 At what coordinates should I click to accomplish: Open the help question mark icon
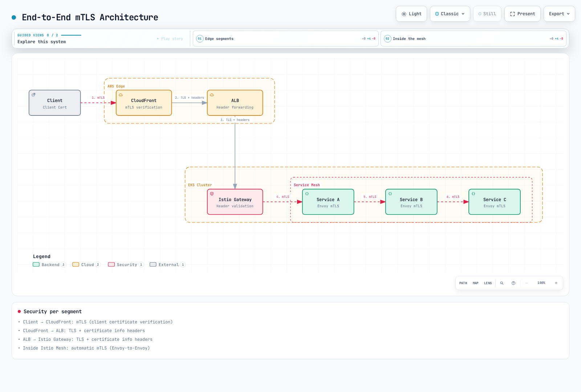513,283
